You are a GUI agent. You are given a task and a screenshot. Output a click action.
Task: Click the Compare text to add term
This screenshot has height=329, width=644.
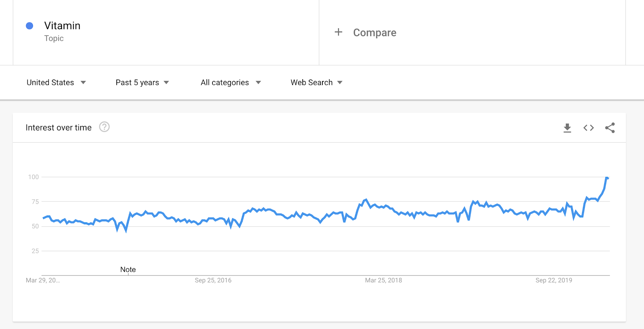(x=375, y=33)
